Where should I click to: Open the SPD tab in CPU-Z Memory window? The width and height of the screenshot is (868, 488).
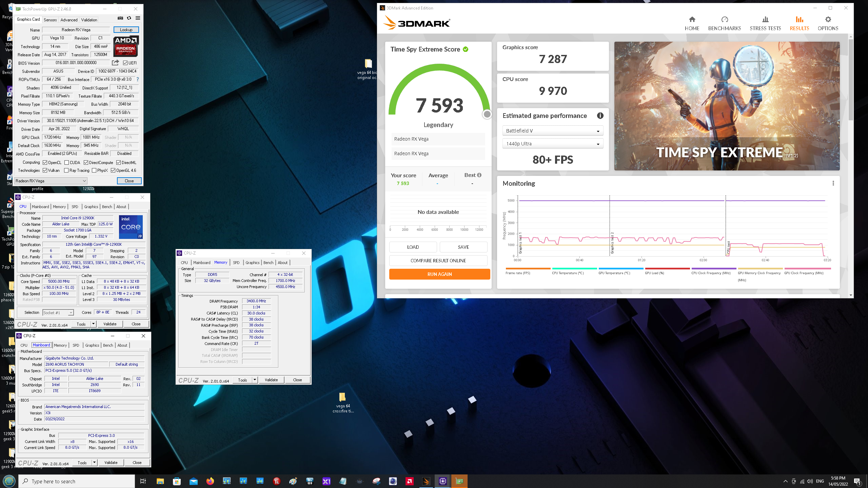(236, 263)
